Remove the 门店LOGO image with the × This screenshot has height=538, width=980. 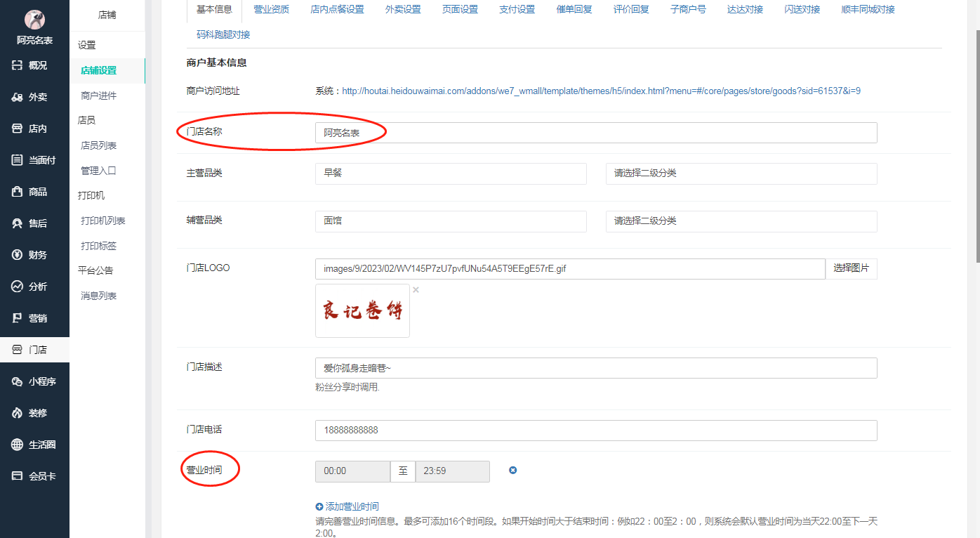pos(416,289)
